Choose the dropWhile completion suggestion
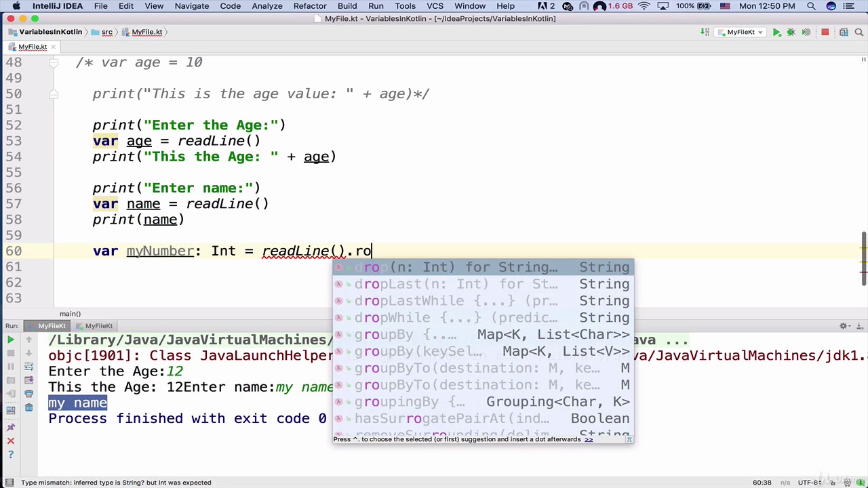Image resolution: width=868 pixels, height=488 pixels. coord(483,317)
